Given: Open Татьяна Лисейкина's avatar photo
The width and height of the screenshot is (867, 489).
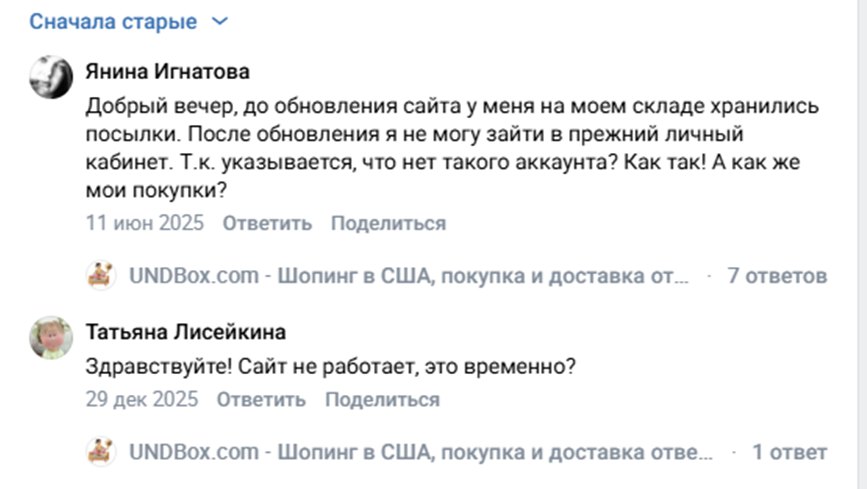Looking at the screenshot, I should 50,338.
